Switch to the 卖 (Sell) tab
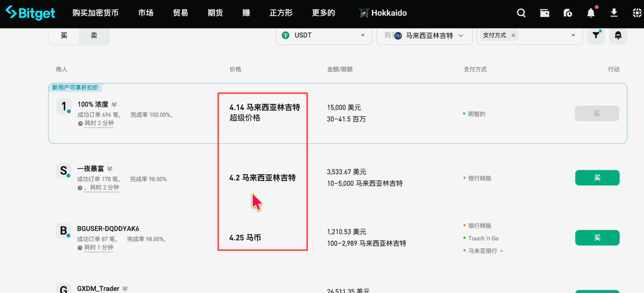This screenshot has width=644, height=293. click(x=94, y=35)
